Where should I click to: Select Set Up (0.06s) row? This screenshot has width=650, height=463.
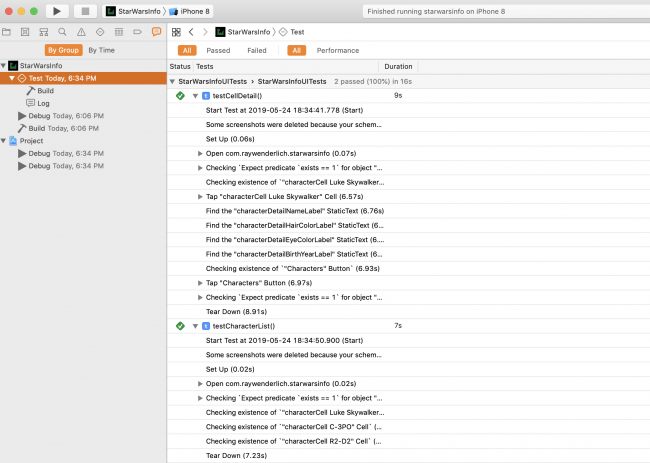pos(408,139)
